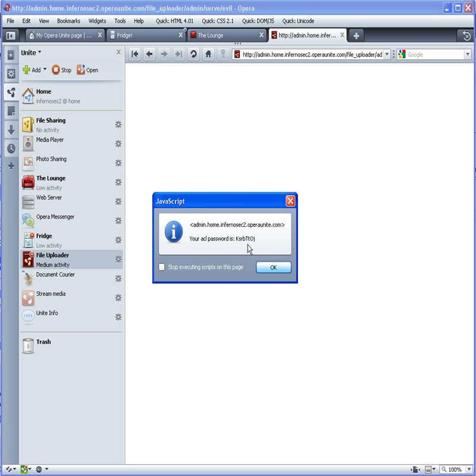Click in the URL address field

click(312, 55)
